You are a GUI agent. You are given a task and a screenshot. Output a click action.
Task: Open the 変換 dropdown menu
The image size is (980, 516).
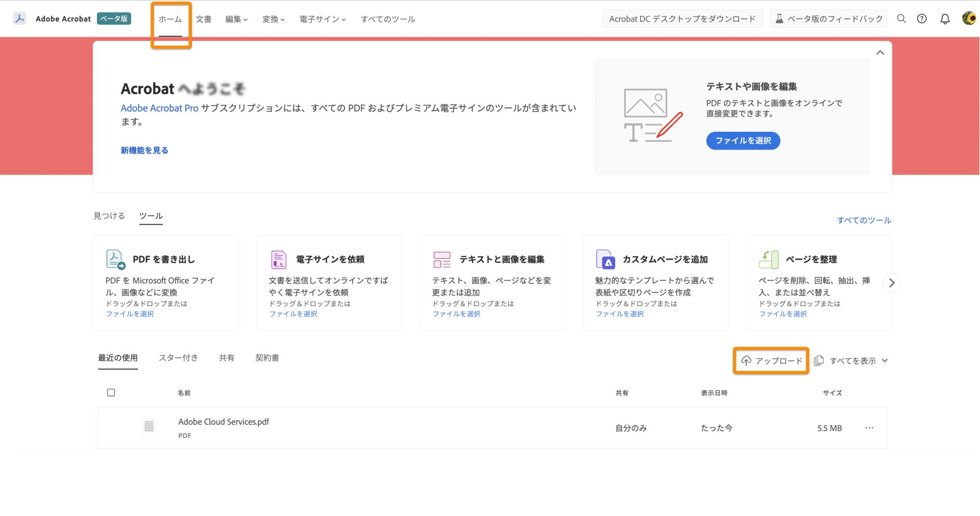(274, 19)
